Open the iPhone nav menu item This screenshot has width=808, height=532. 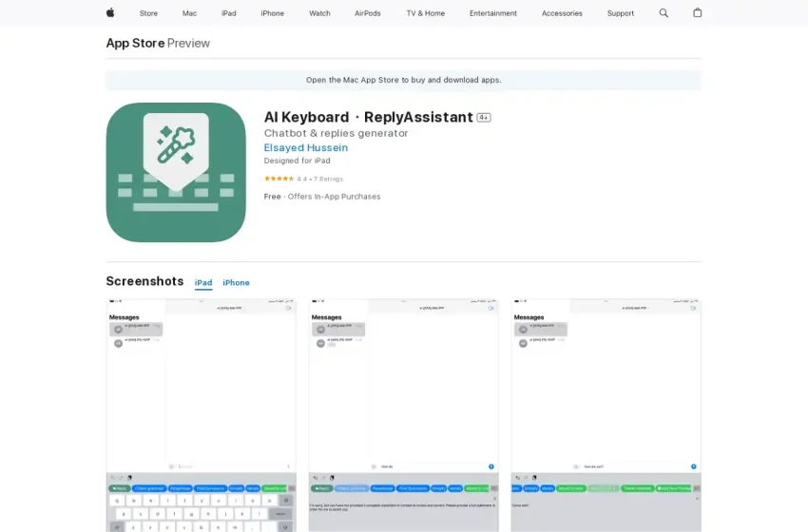click(272, 13)
